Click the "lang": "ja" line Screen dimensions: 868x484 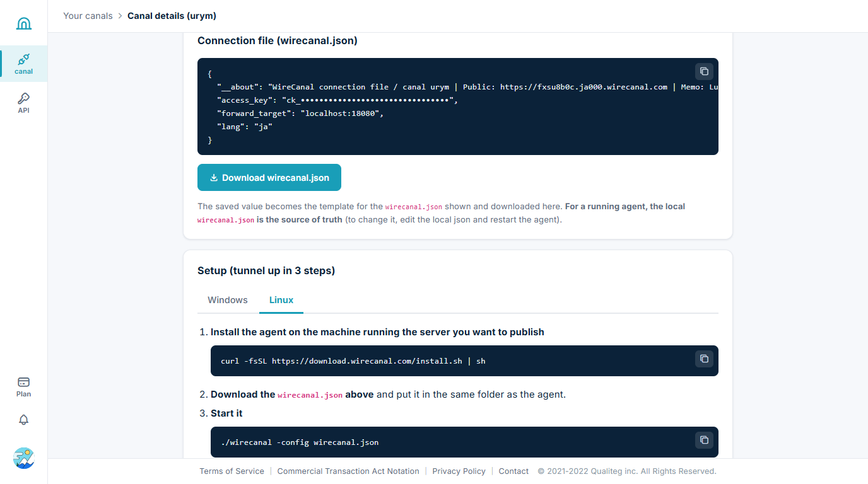[245, 127]
